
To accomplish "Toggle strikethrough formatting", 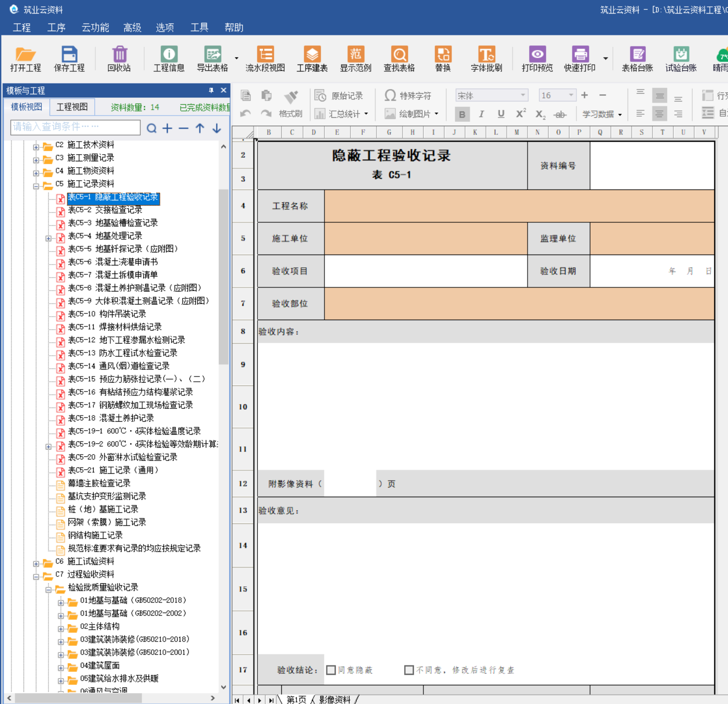I will pos(560,114).
